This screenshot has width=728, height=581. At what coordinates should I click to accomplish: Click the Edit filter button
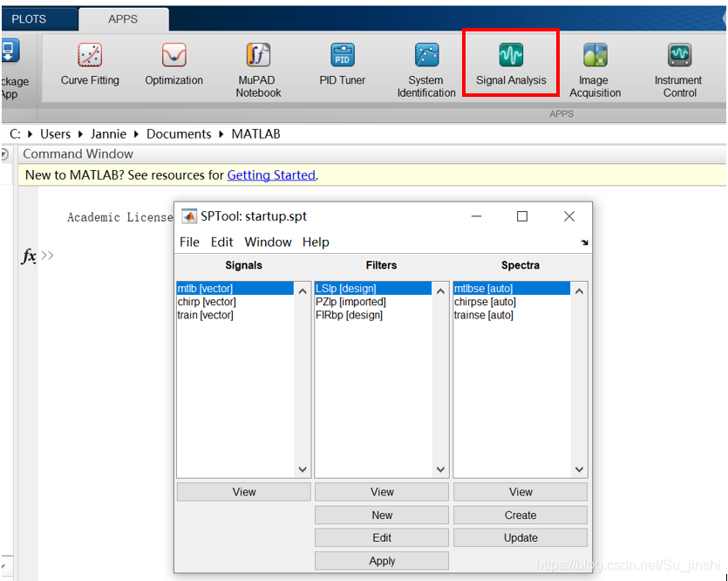(x=382, y=537)
